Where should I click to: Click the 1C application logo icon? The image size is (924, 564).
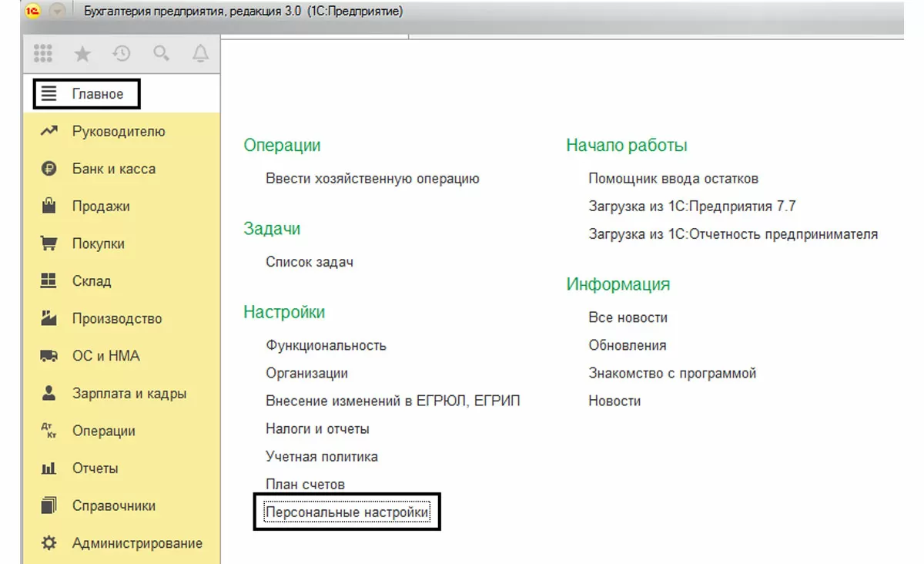33,12
